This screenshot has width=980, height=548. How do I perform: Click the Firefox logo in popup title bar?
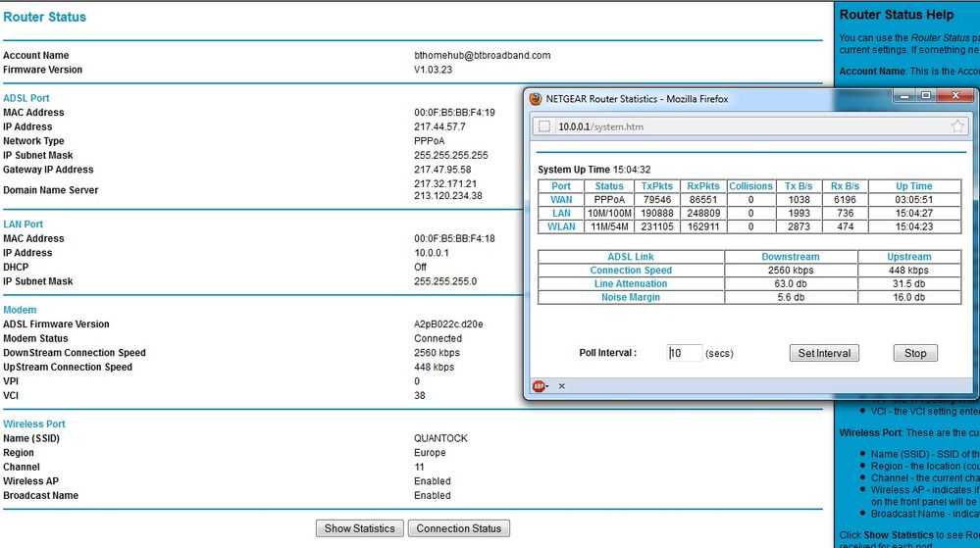coord(536,99)
